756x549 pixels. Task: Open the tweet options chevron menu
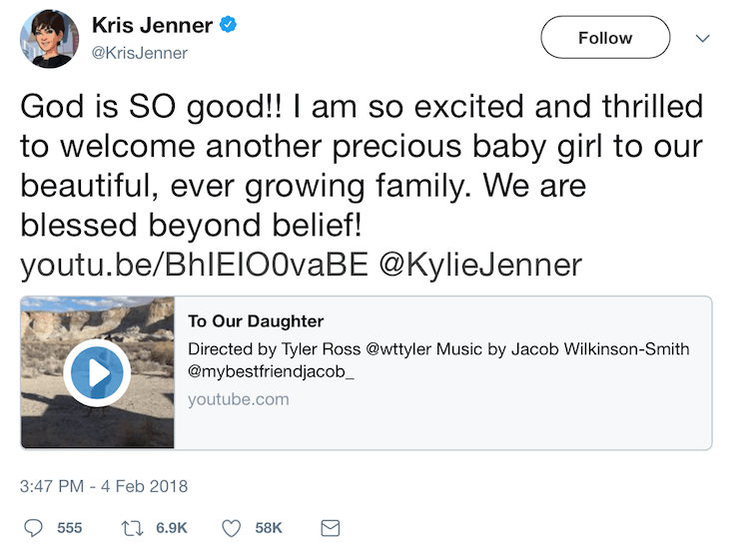coord(702,38)
